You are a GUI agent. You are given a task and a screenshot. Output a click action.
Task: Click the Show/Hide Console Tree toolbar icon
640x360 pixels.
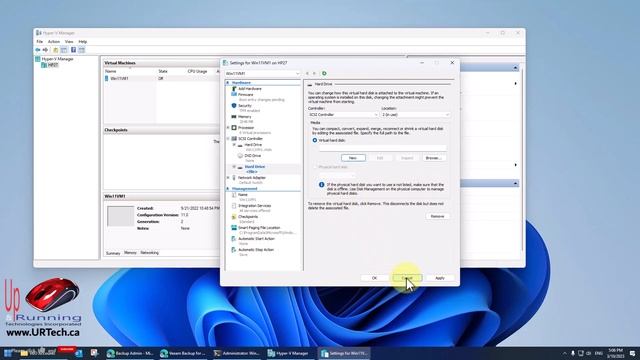click(64, 50)
